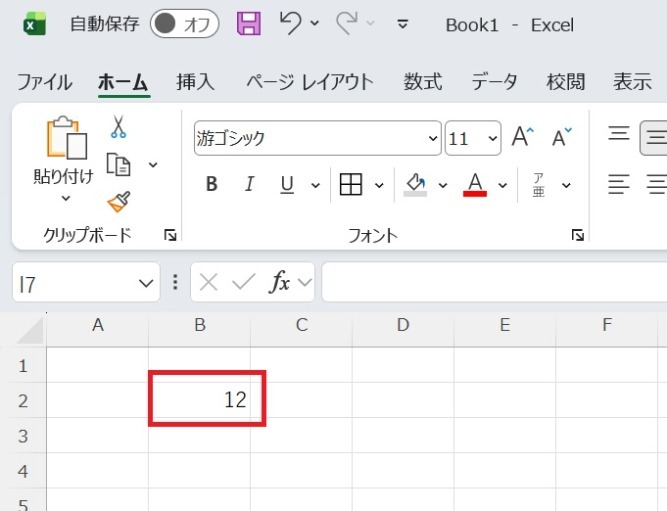The image size is (667, 511).
Task: Click the Redo arrow icon
Action: (x=347, y=23)
